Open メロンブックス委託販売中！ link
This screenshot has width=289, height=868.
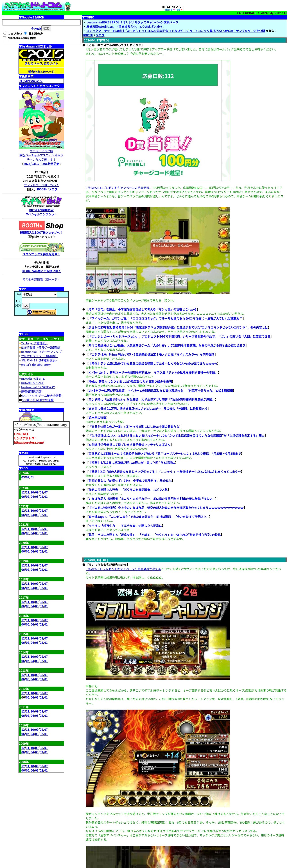(41, 254)
